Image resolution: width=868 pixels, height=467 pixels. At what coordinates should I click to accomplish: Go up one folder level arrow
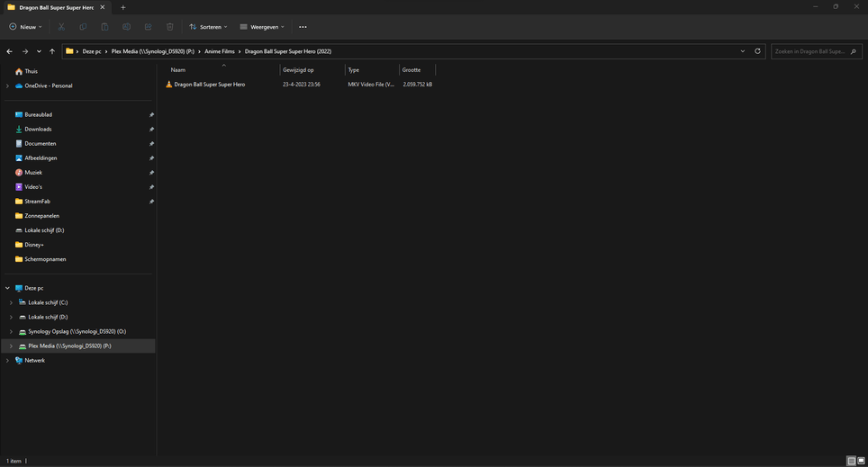(x=52, y=51)
